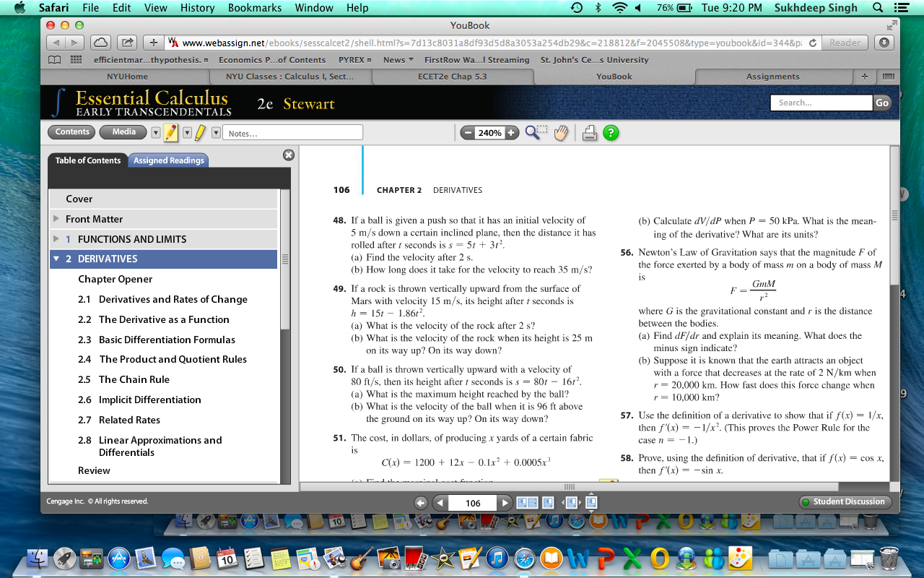Viewport: 924px width, 578px height.
Task: Go to the previous page
Action: tap(440, 503)
